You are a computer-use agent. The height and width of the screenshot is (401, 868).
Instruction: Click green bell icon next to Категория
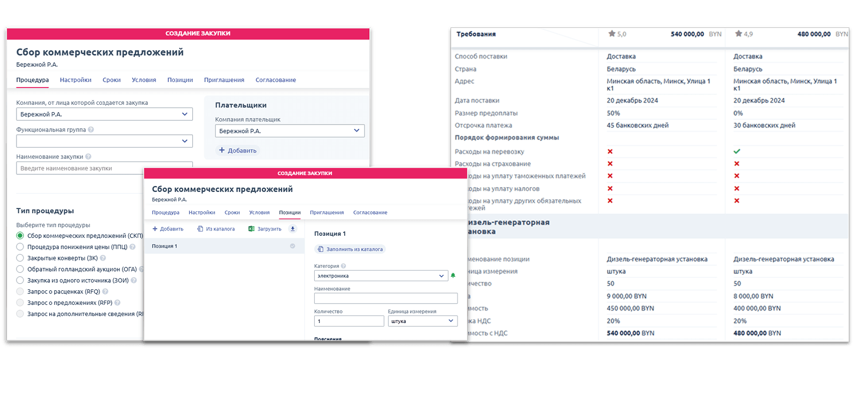[453, 276]
